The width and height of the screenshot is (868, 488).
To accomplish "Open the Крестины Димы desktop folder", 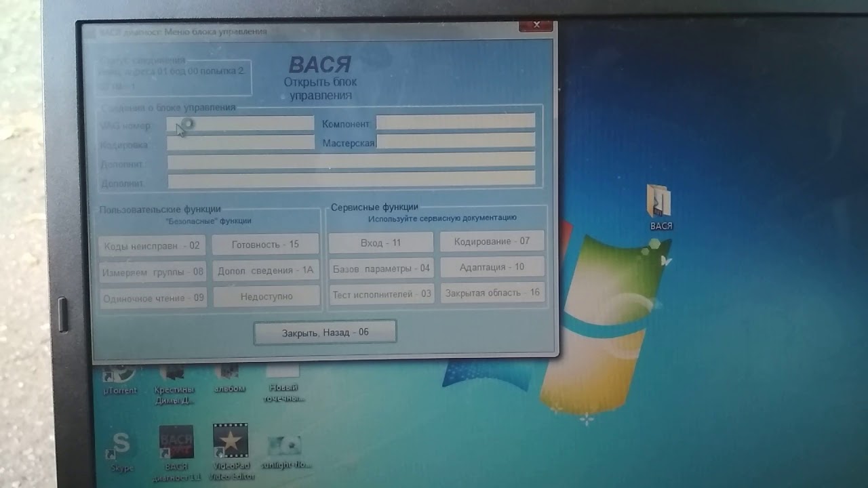I will tap(174, 383).
